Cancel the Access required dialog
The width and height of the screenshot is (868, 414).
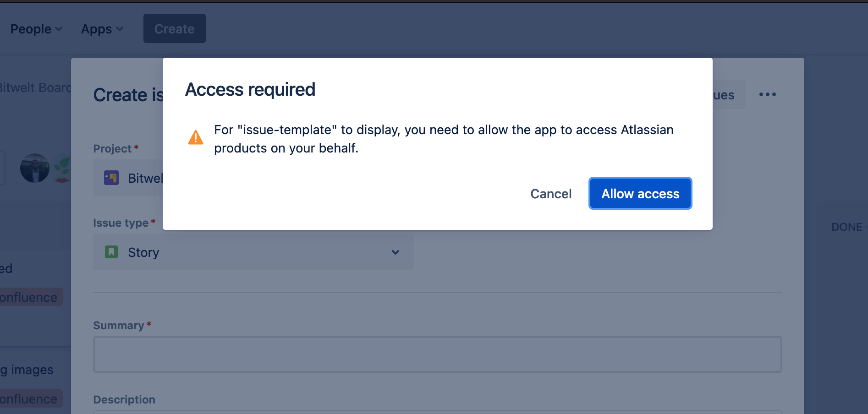coord(550,193)
